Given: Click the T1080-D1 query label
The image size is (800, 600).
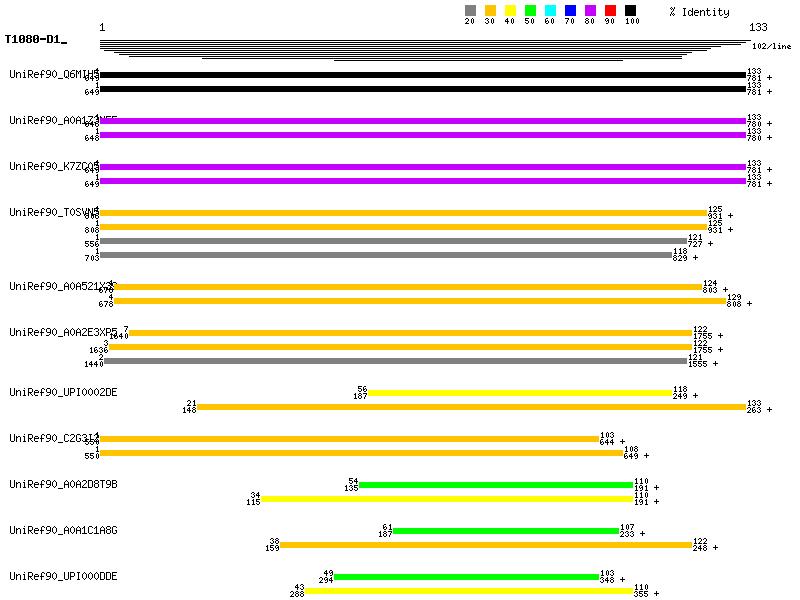Looking at the screenshot, I should [x=33, y=40].
